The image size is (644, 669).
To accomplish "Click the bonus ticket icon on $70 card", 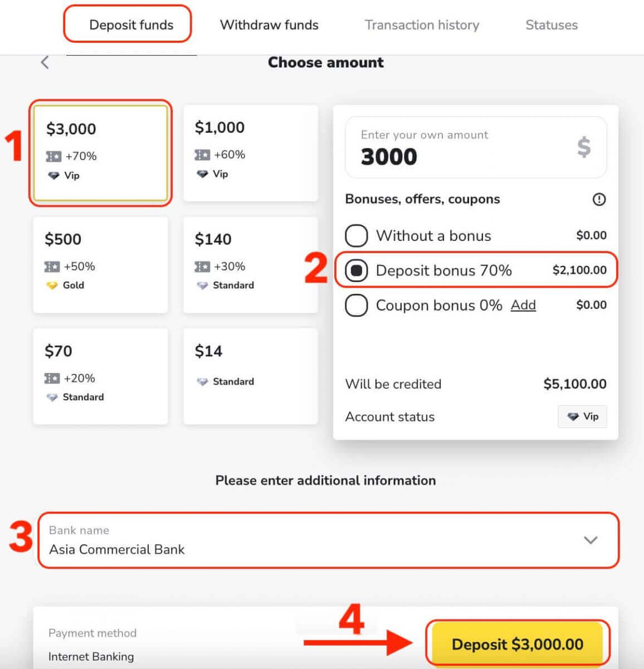I will pos(52,379).
